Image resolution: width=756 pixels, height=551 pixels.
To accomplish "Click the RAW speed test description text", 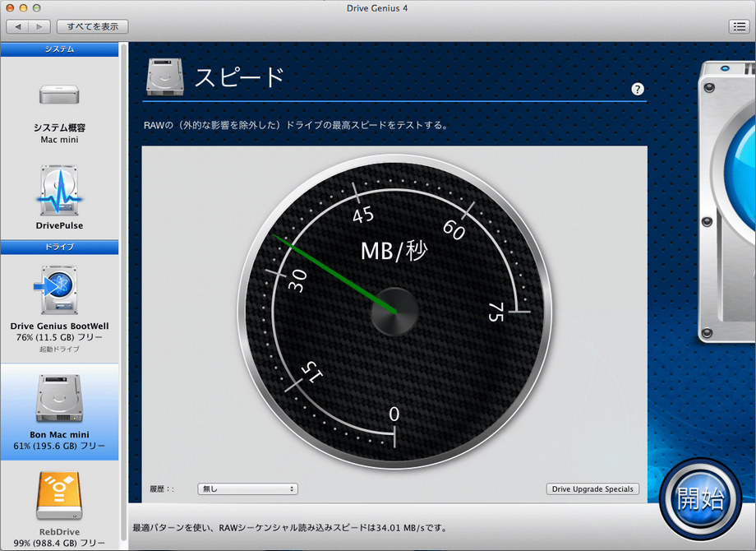I will click(x=297, y=126).
